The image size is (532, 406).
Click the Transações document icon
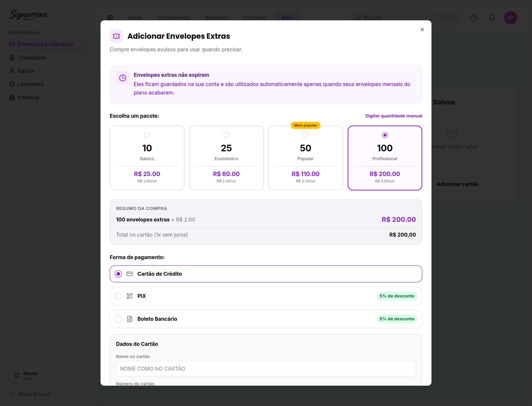(12, 58)
